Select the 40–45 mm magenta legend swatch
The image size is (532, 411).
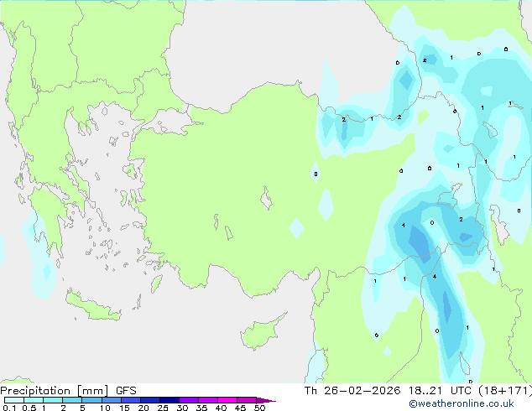pyautogui.click(x=227, y=400)
